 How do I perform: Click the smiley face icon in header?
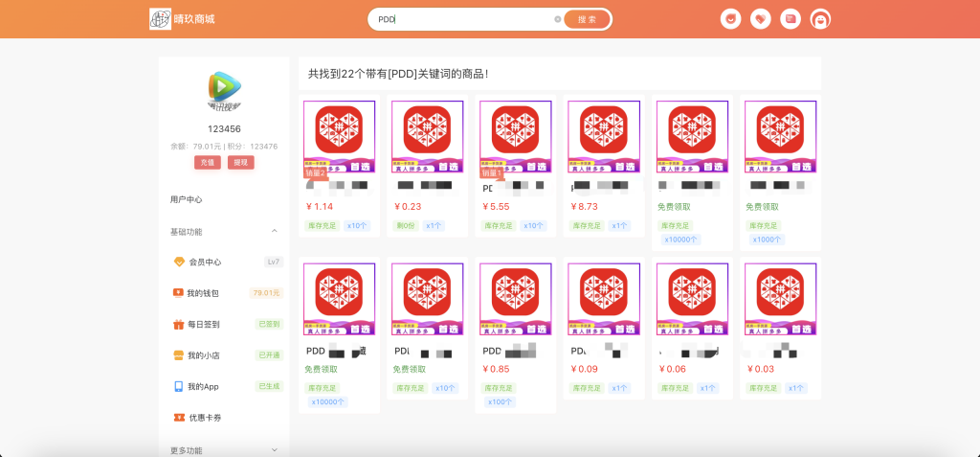(x=731, y=19)
